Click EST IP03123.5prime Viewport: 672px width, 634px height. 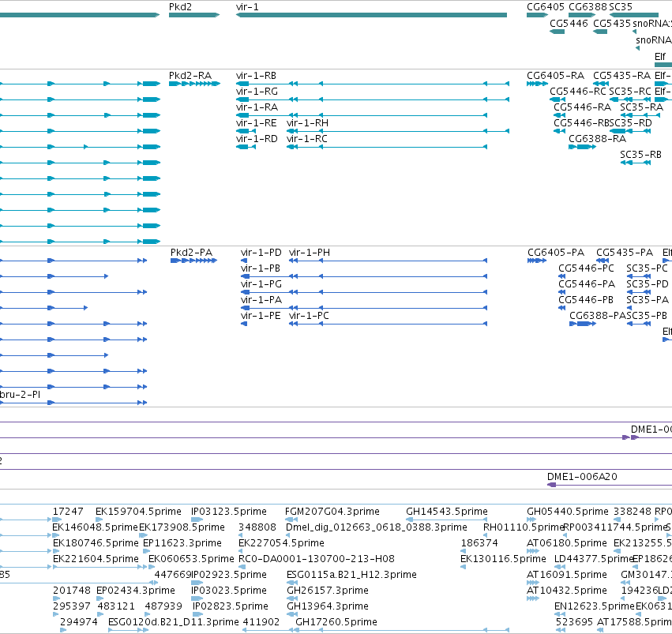[x=229, y=512]
